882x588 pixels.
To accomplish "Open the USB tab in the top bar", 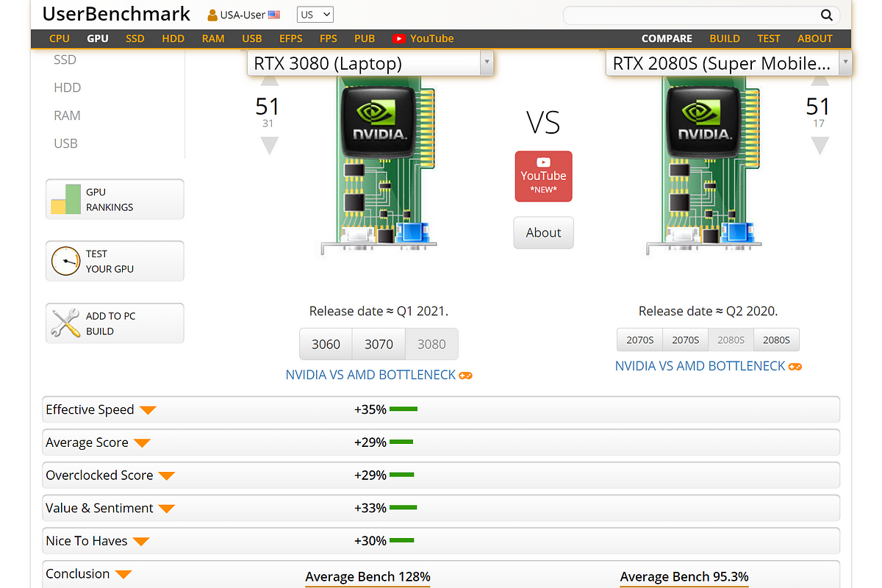I will [x=252, y=38].
